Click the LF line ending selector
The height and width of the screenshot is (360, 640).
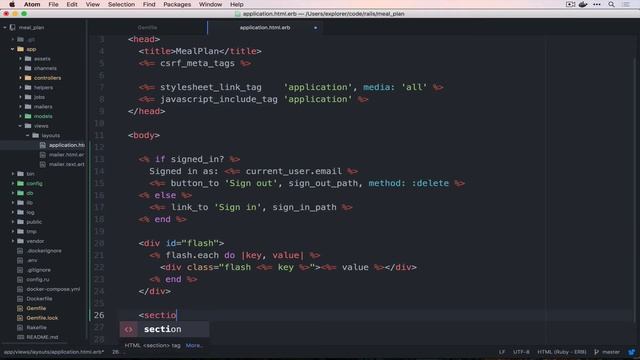pyautogui.click(x=502, y=352)
